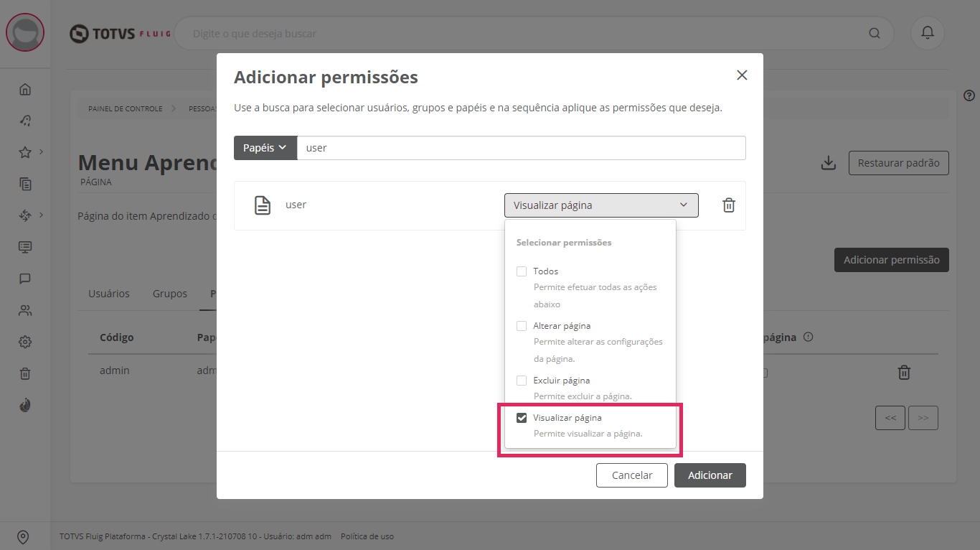This screenshot has height=550, width=980.
Task: Check the Excluir página permission
Action: pyautogui.click(x=522, y=381)
